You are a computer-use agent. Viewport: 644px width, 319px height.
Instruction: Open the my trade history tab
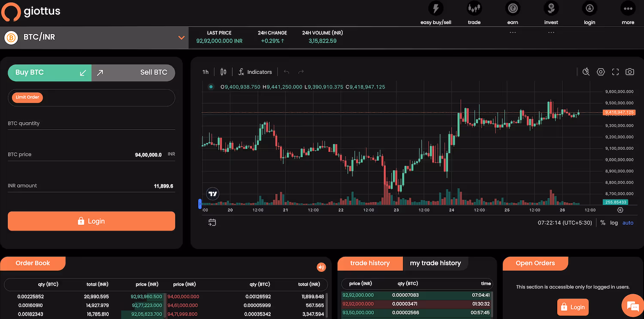pos(435,263)
